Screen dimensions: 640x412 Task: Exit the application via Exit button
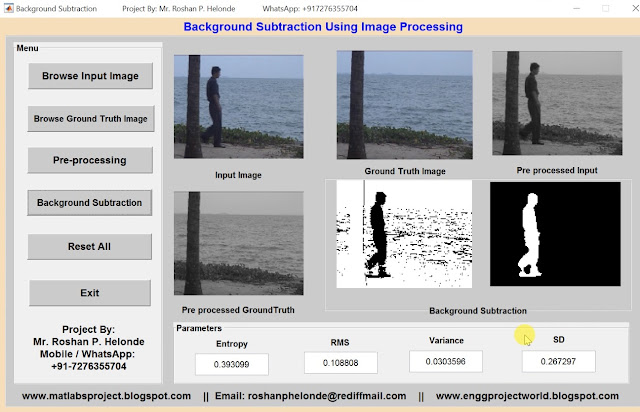point(90,293)
